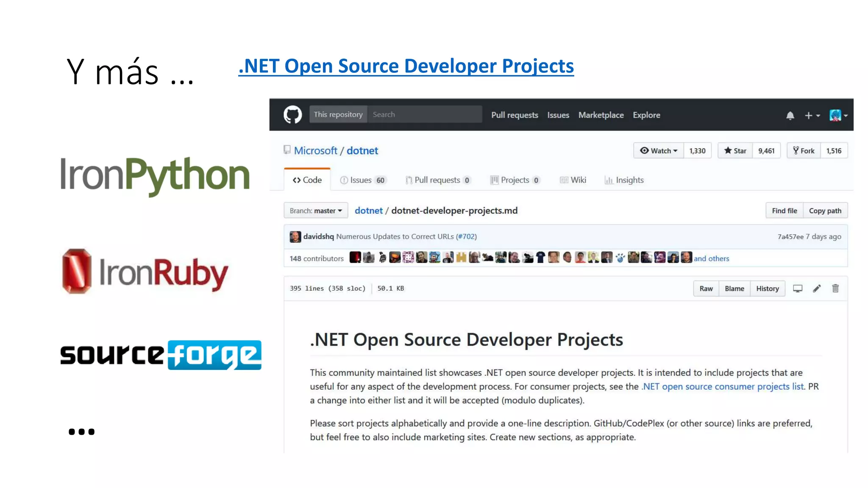Image resolution: width=868 pixels, height=488 pixels.
Task: Open the Branch: master selector
Action: pyautogui.click(x=316, y=211)
